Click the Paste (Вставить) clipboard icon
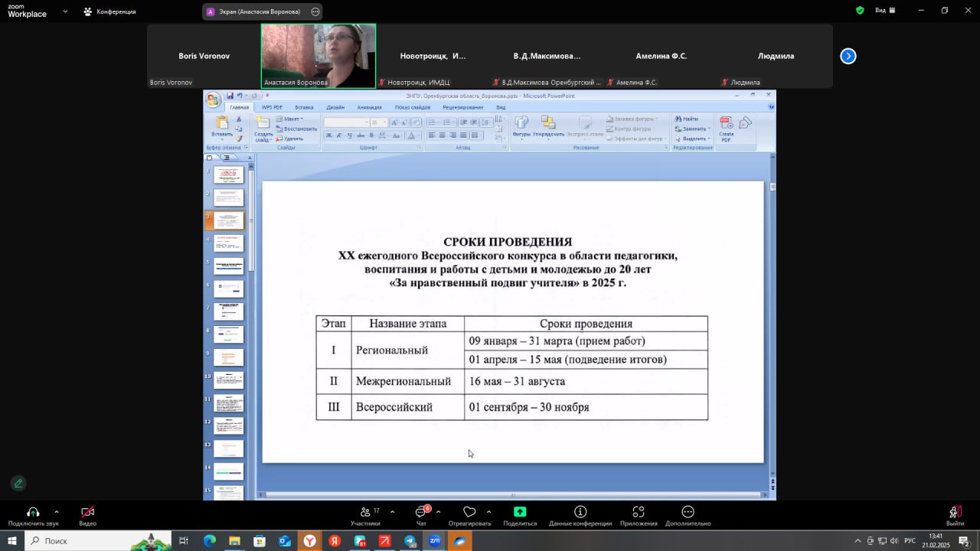980x551 pixels. coord(222,123)
